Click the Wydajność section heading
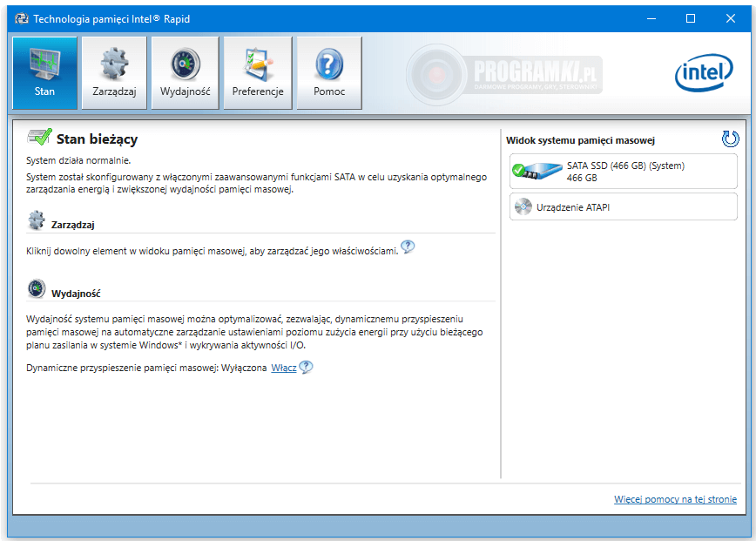 [76, 294]
